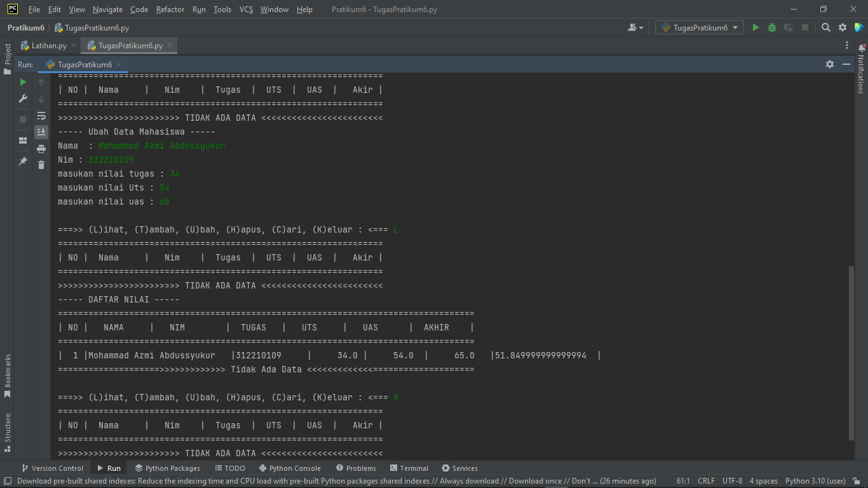Image resolution: width=868 pixels, height=488 pixels.
Task: Open the user account dropdown
Action: (635, 27)
